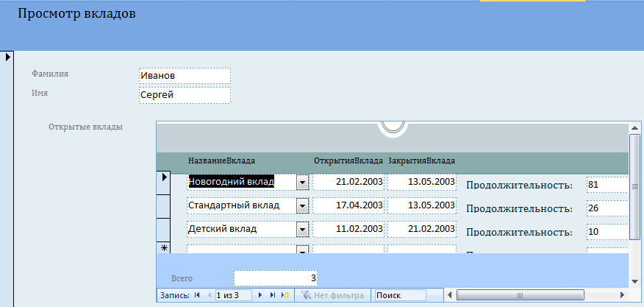Viewport: 644px width, 307px height.
Task: Click the new-record asterisk row selector
Action: (x=164, y=247)
